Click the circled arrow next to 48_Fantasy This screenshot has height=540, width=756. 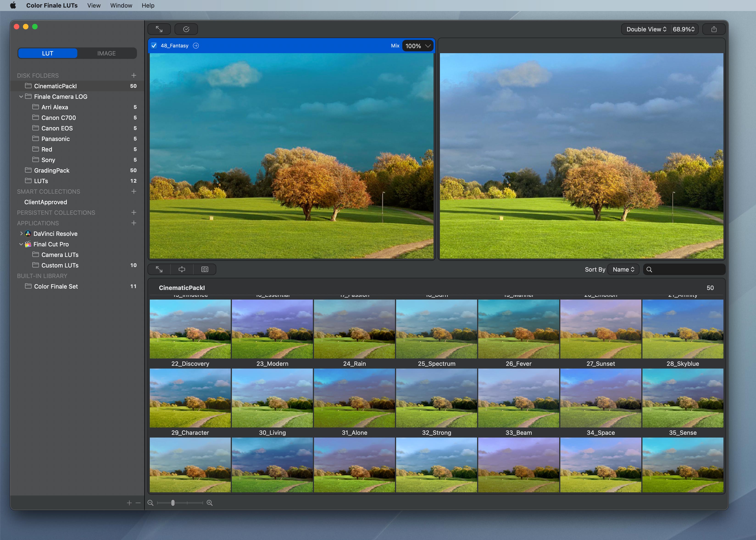pyautogui.click(x=196, y=46)
